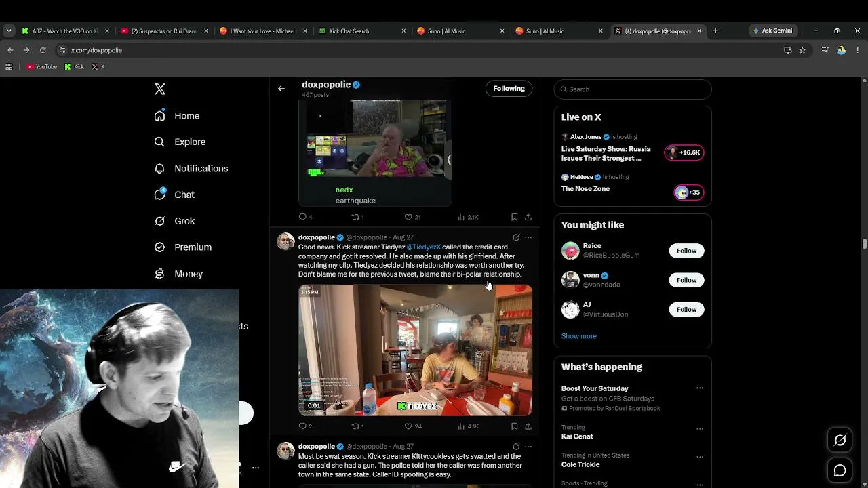
Task: Follow AJ @VirtuousDon
Action: (x=686, y=310)
